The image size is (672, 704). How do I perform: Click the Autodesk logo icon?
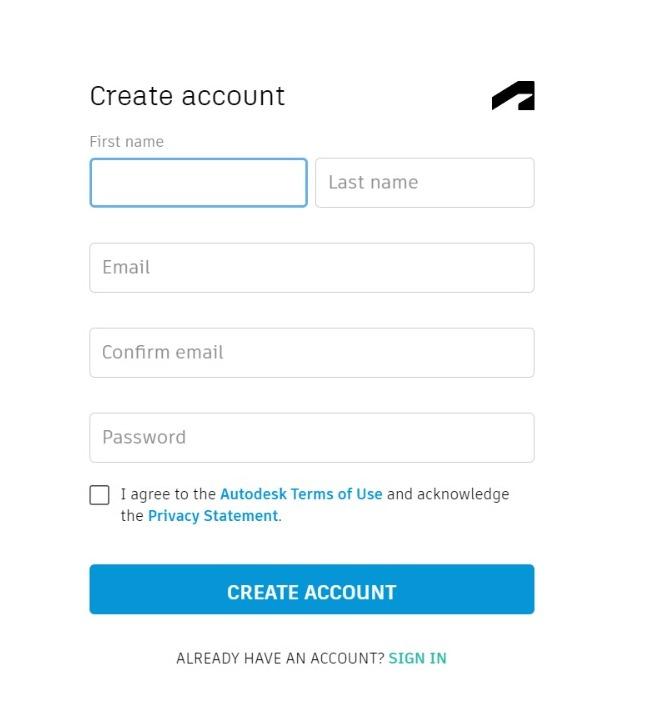coord(513,96)
